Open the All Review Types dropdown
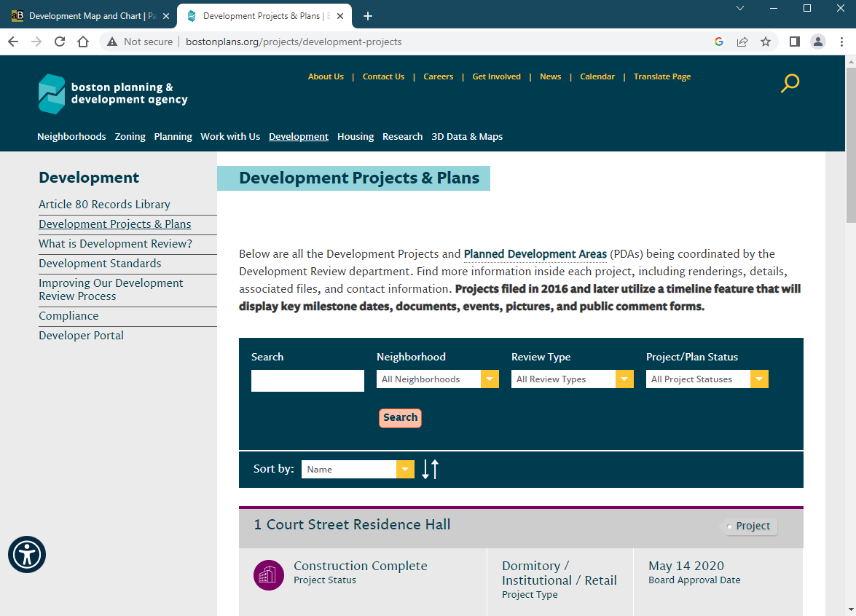856x616 pixels. pyautogui.click(x=572, y=379)
